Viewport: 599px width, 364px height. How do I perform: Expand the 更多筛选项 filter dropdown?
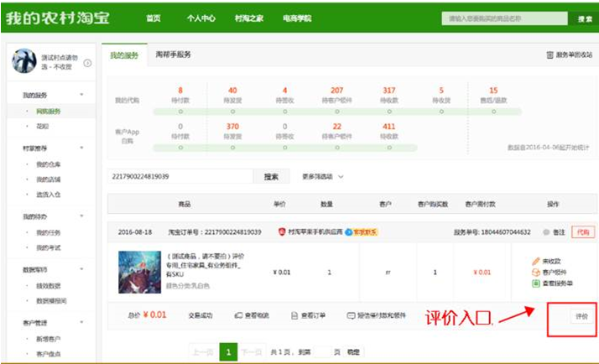(323, 177)
